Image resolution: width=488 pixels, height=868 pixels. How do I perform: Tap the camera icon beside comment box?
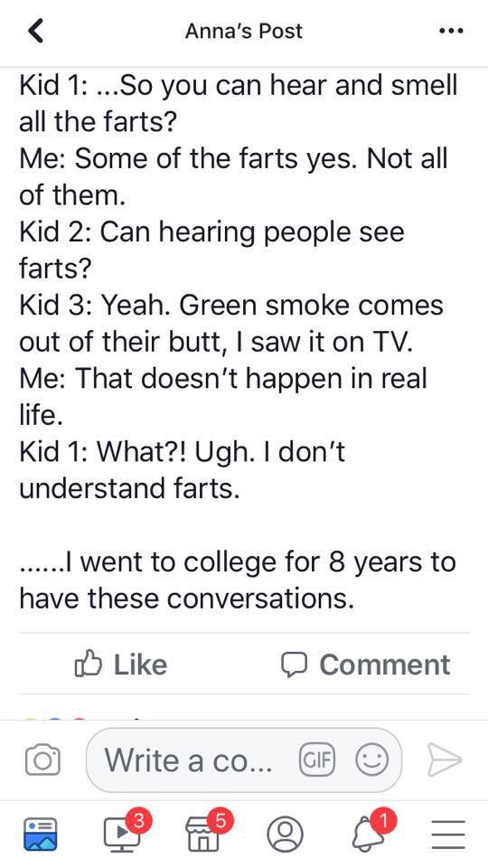tap(42, 759)
